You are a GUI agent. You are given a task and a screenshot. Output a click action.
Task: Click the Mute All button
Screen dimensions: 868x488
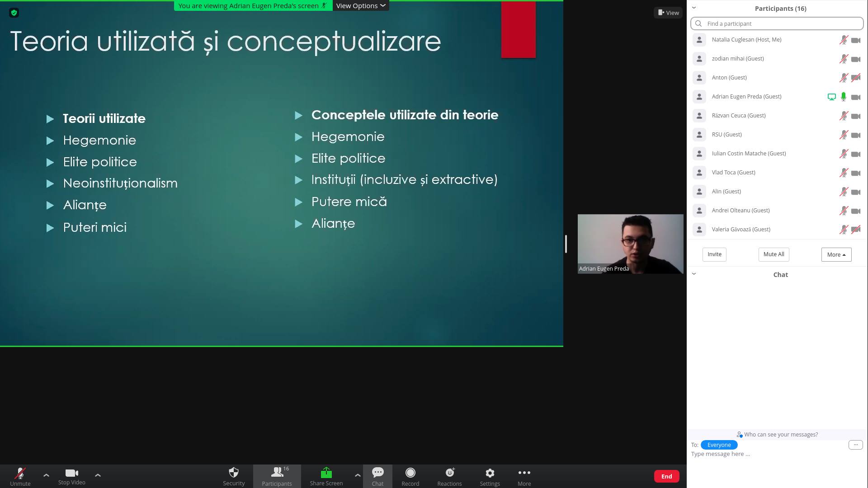point(774,254)
